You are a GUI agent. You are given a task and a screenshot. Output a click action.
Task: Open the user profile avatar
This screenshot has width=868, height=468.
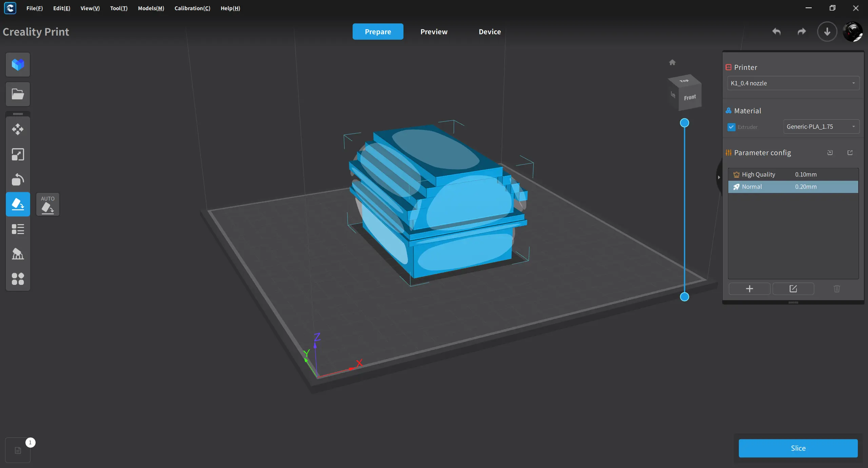[853, 32]
